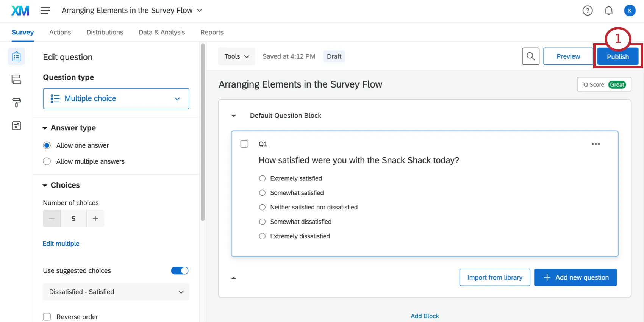Expand the Tools dropdown menu

[x=236, y=56]
